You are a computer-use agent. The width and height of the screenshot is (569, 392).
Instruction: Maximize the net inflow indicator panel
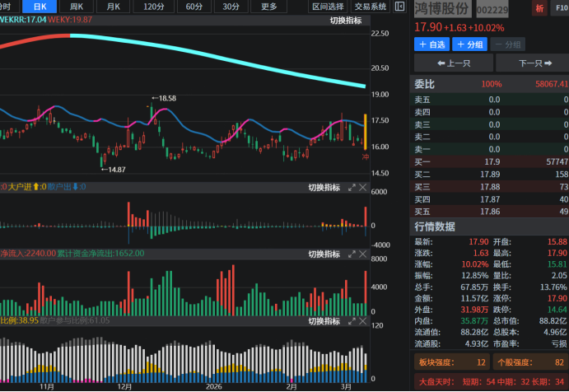click(x=352, y=254)
